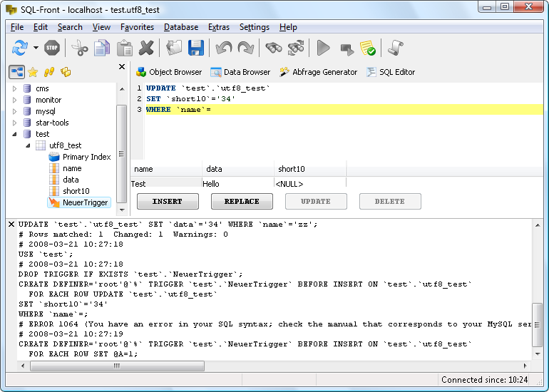Click the Hello data cell
Screen dimensions: 549x392
pyautogui.click(x=237, y=184)
